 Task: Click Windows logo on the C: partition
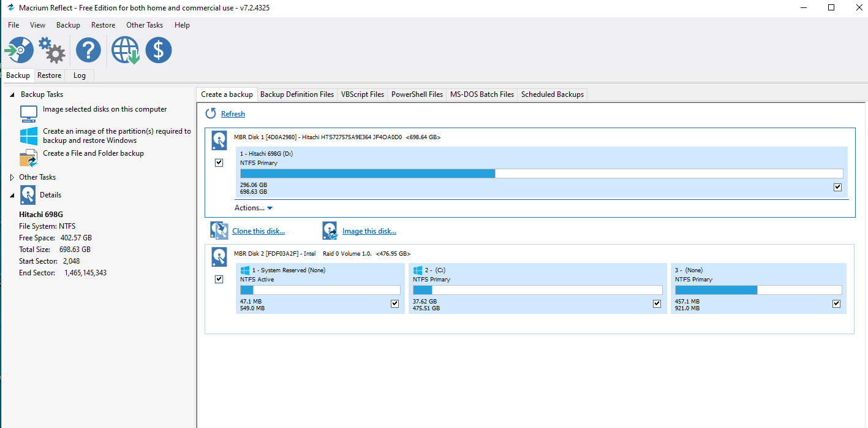[418, 270]
